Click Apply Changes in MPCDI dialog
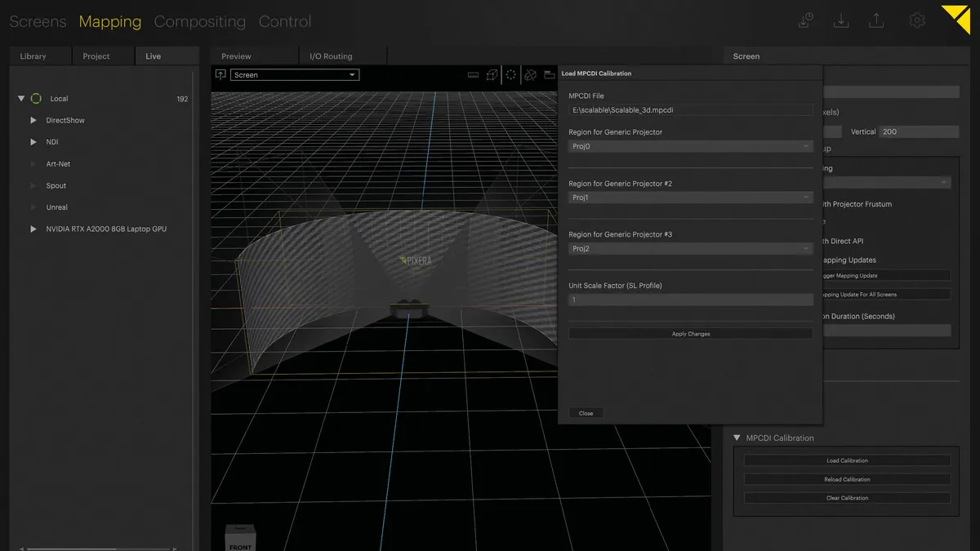The image size is (980, 551). [691, 334]
